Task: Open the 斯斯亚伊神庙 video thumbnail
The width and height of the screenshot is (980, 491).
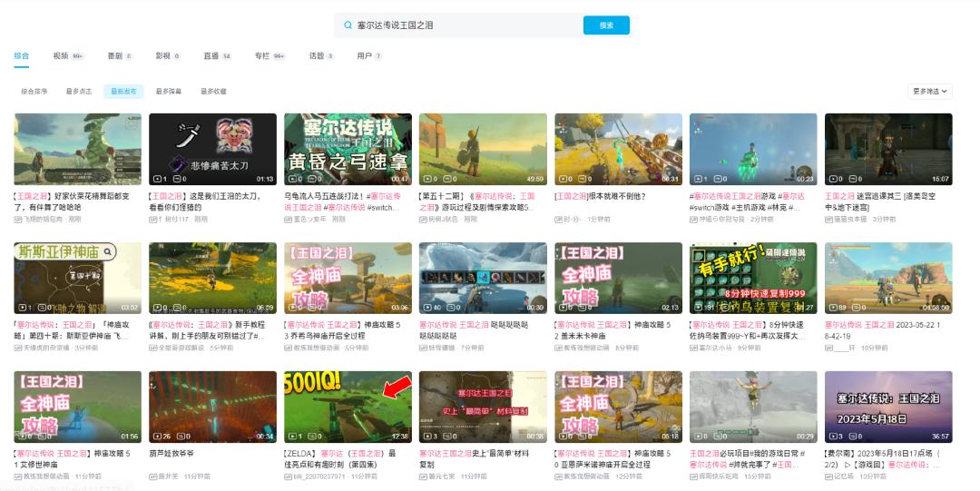Action: tap(77, 278)
